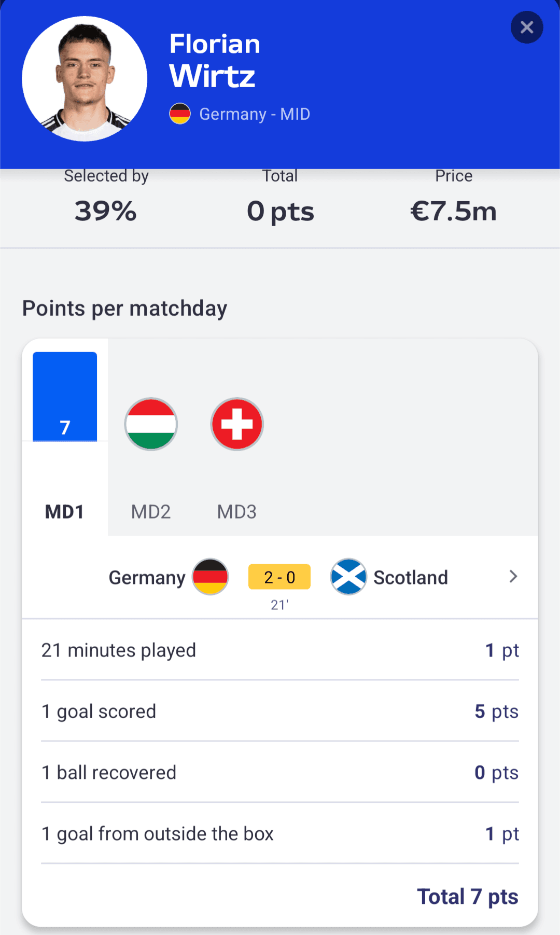This screenshot has height=935, width=560.
Task: Close the Florian Wirtz player card
Action: click(x=526, y=27)
